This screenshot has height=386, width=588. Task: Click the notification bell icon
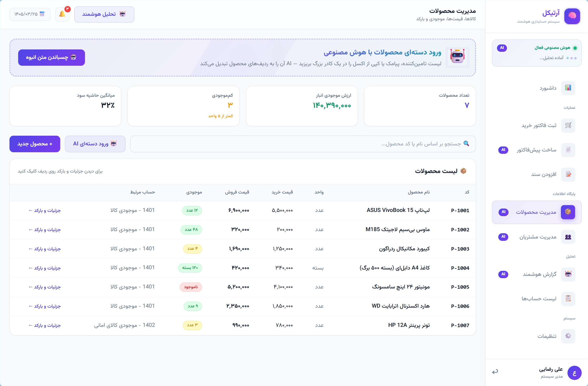(x=62, y=14)
